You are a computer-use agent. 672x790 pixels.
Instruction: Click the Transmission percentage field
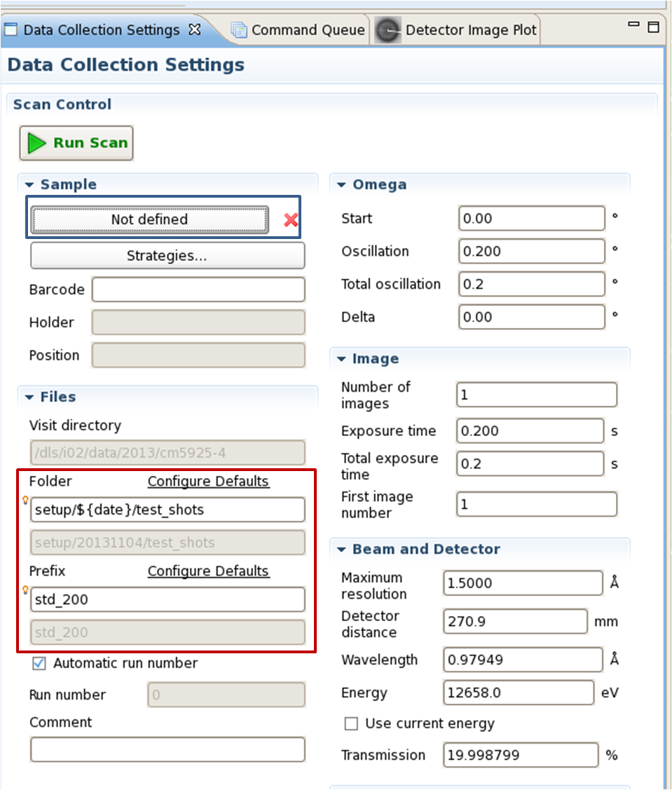[521, 755]
